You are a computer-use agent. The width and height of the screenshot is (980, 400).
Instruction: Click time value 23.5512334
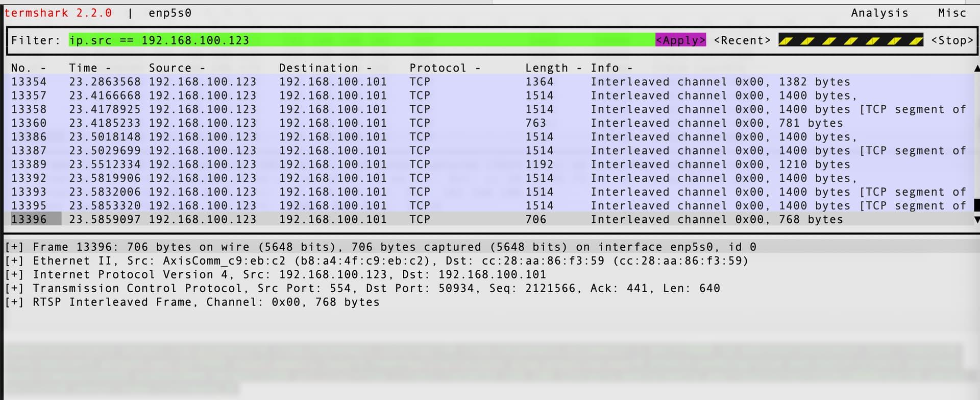pos(105,164)
